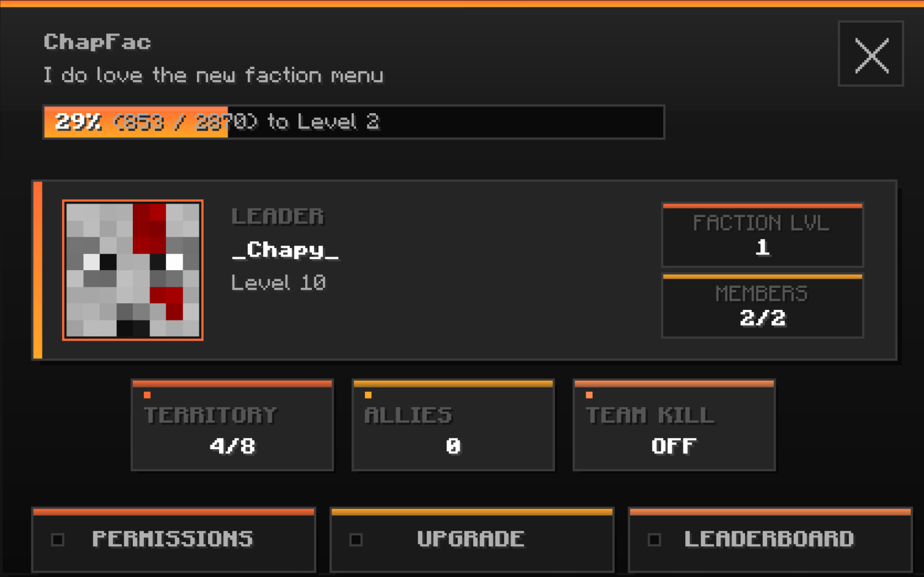Click the faction name ChapFac
This screenshot has height=577, width=924.
point(97,42)
